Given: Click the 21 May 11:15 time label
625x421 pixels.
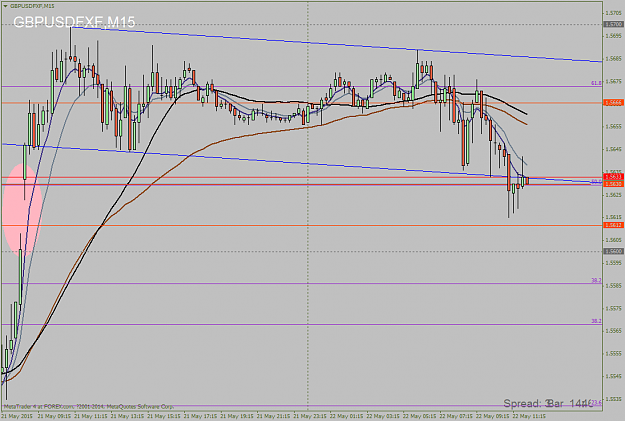Looking at the screenshot, I should click(91, 416).
